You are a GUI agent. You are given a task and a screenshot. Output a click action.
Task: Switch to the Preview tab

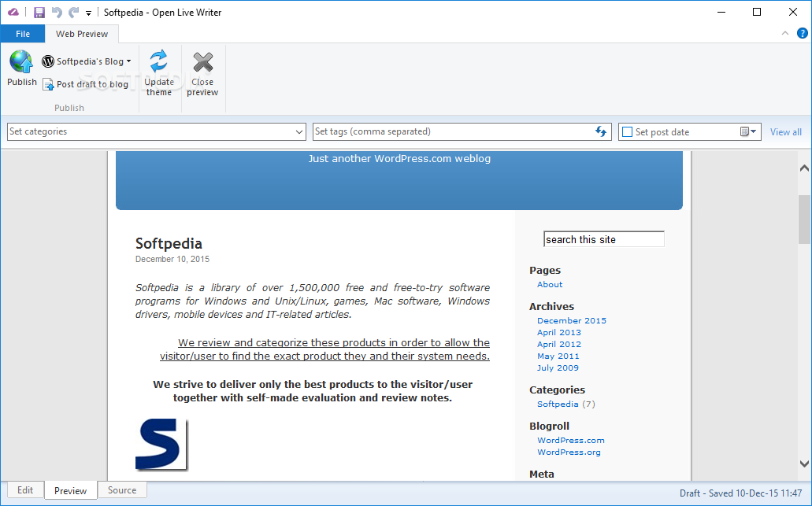pos(70,490)
